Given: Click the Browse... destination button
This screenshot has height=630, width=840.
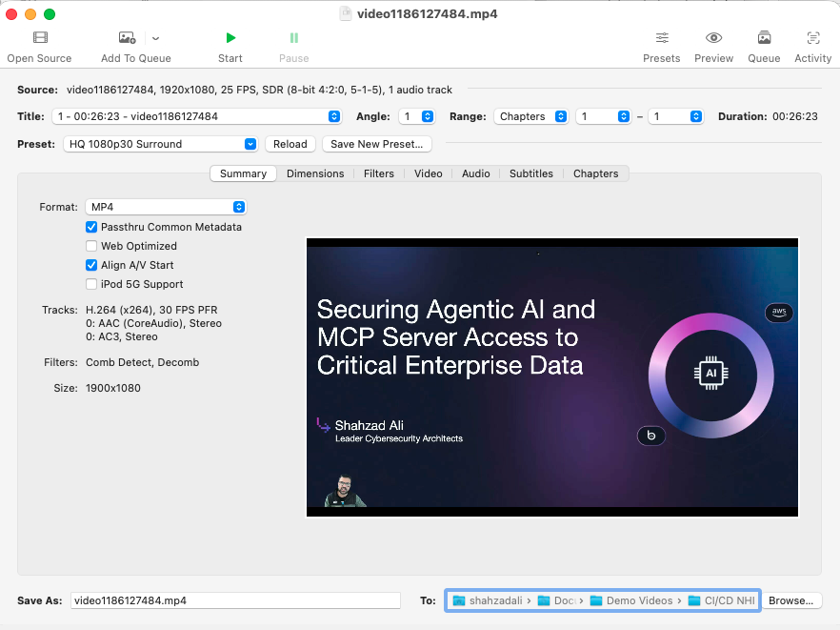Looking at the screenshot, I should point(790,600).
